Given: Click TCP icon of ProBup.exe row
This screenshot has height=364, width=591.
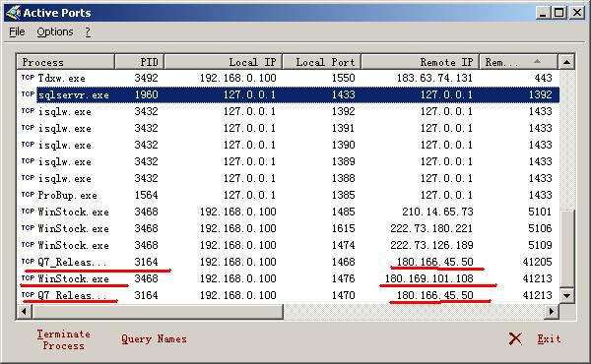Looking at the screenshot, I should 28,194.
